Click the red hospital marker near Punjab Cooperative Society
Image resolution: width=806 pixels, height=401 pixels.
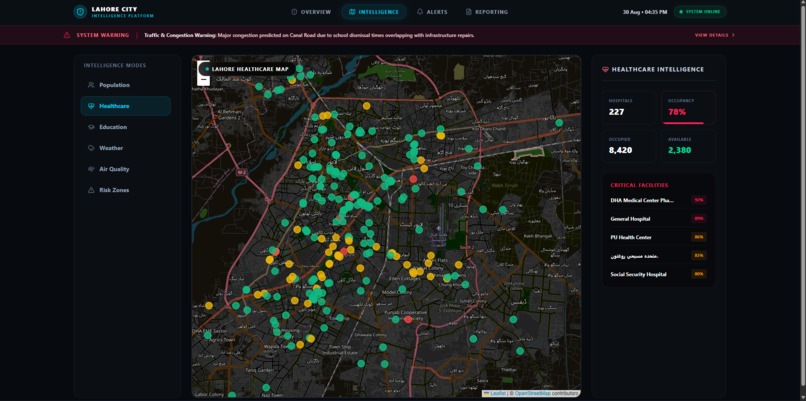pyautogui.click(x=408, y=319)
